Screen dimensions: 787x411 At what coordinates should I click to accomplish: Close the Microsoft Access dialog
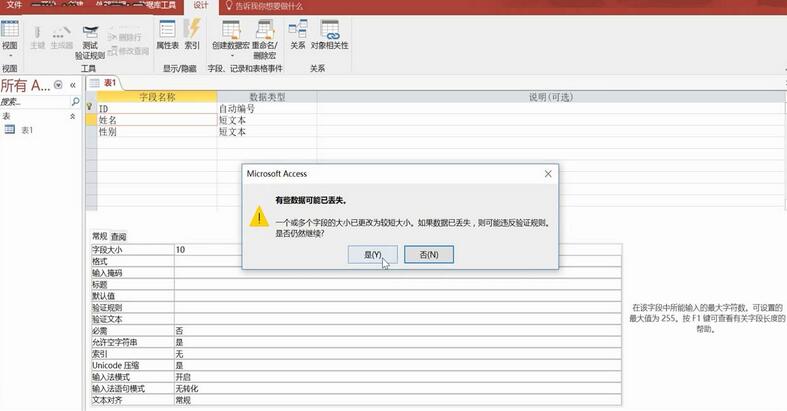547,174
